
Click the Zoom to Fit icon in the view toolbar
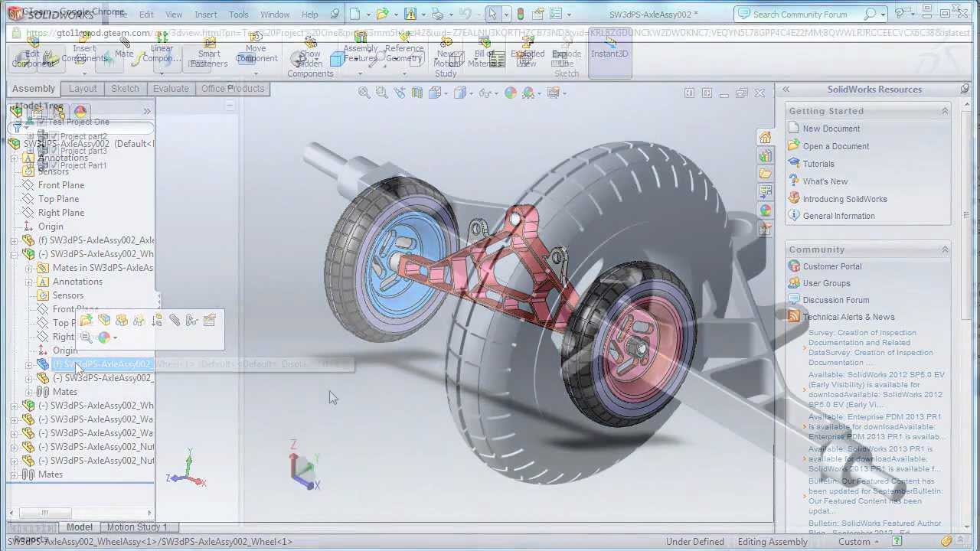pyautogui.click(x=364, y=93)
